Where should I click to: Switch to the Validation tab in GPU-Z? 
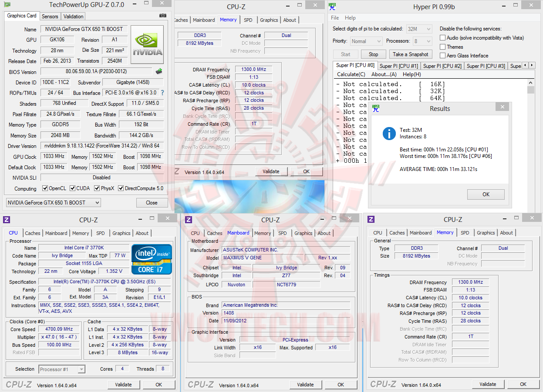(x=73, y=17)
